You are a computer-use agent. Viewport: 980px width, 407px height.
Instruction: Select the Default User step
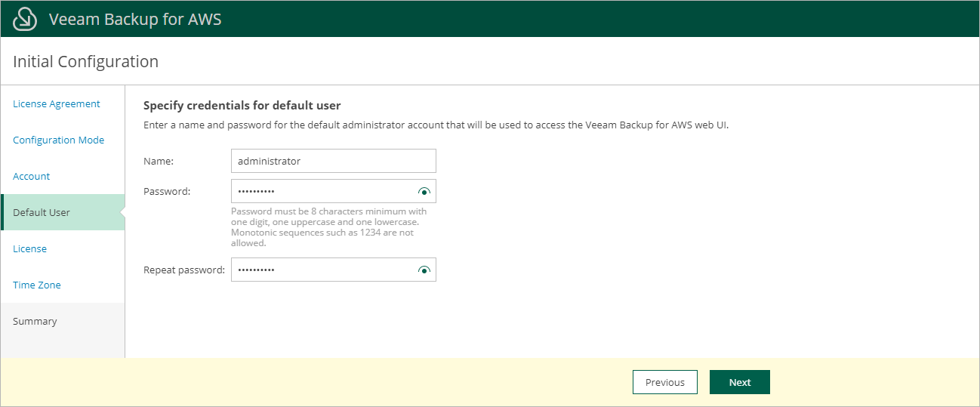point(42,213)
